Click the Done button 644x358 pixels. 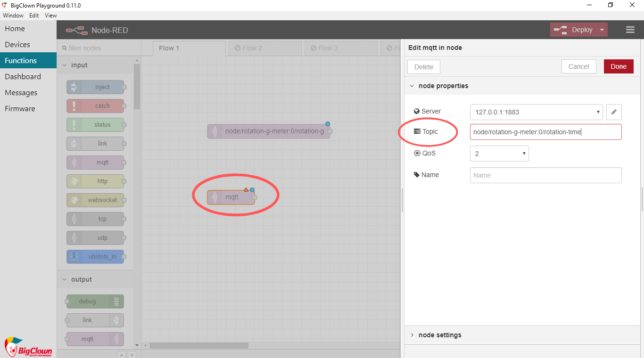tap(619, 66)
